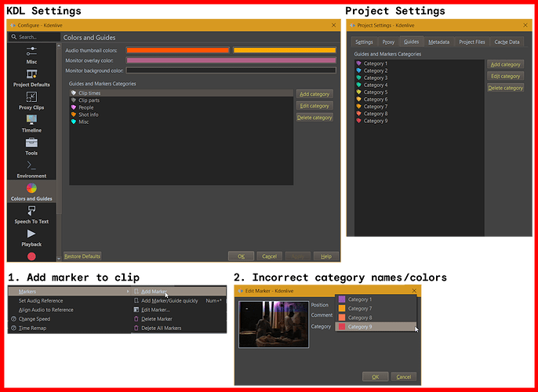Screen dimensions: 538x392
Task: Select Colors and Guides sidebar section
Action: click(31, 192)
